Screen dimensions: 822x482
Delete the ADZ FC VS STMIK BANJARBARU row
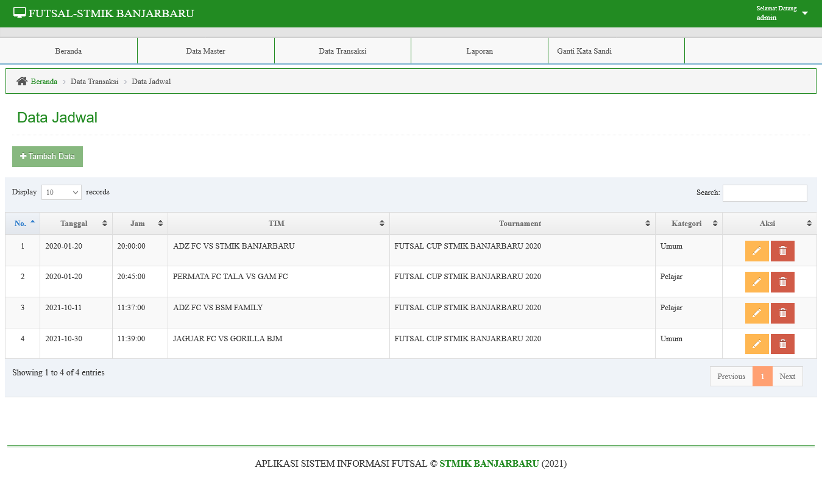783,251
